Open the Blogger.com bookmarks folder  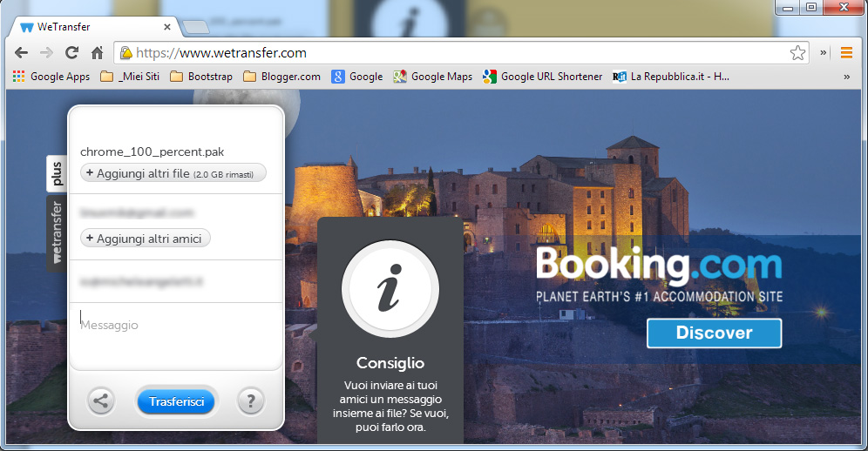pos(281,77)
